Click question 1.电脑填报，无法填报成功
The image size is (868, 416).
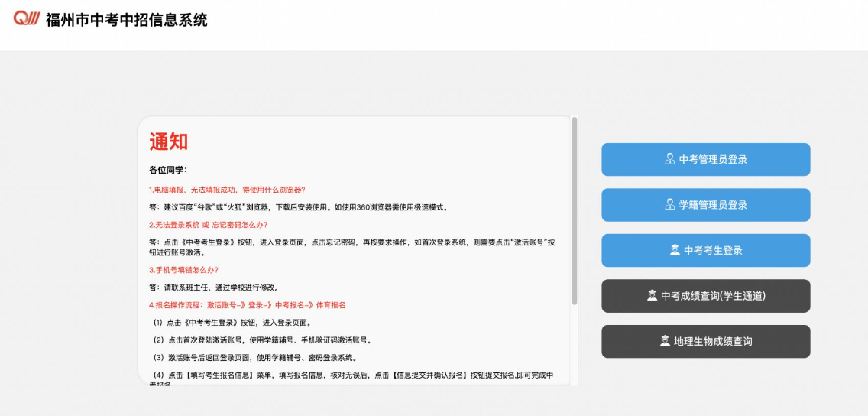pyautogui.click(x=227, y=190)
